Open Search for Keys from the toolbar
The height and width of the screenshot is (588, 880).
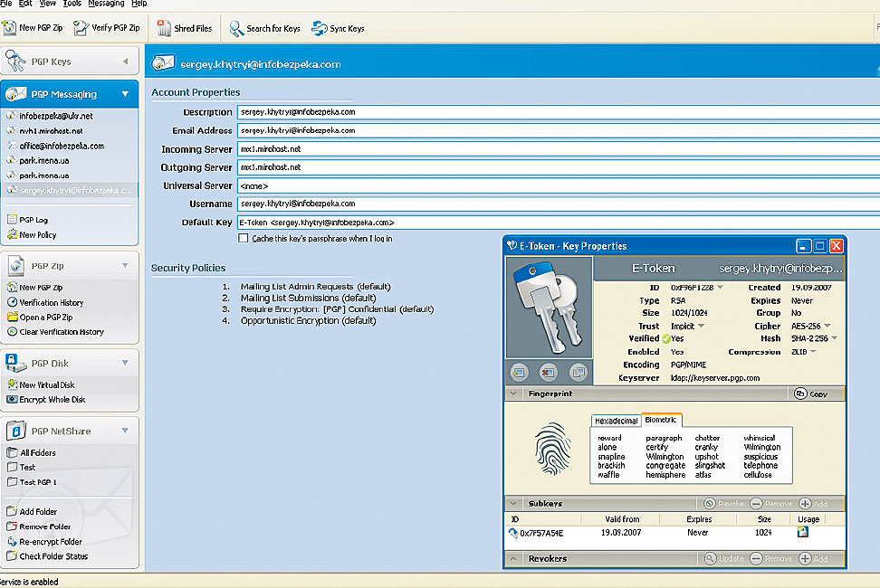236,28
